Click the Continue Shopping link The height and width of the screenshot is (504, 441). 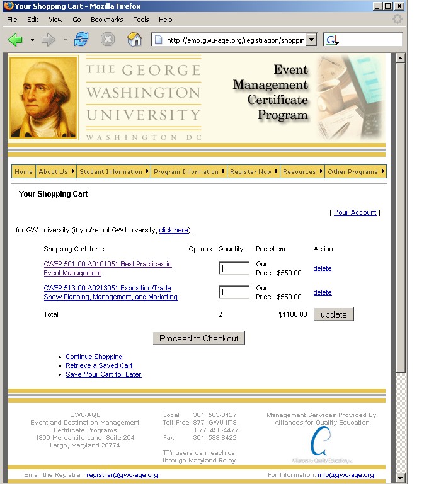[94, 357]
